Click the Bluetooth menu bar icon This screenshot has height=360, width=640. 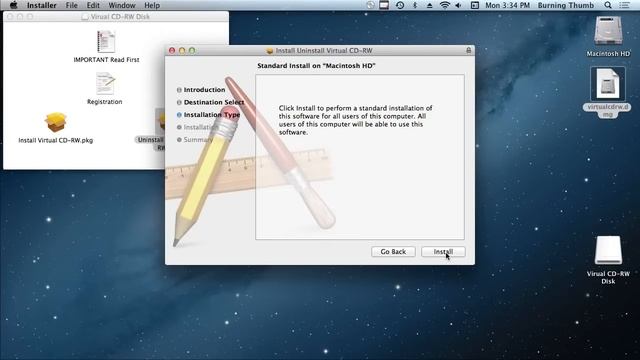415,5
